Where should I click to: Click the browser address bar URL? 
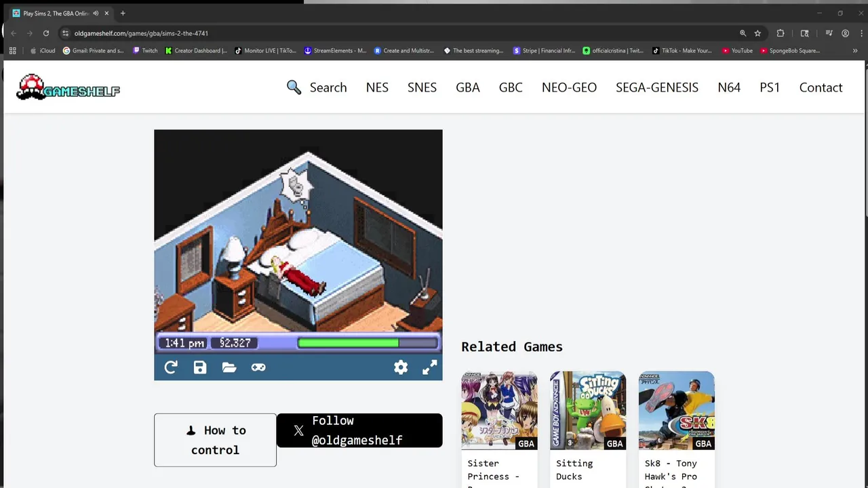click(x=141, y=33)
